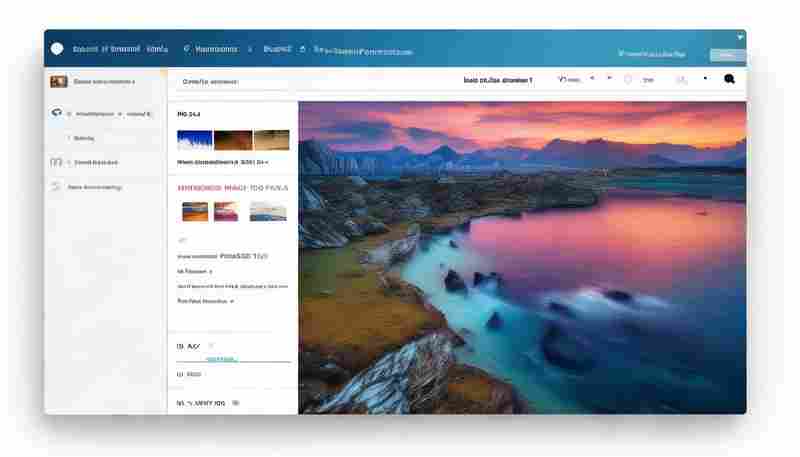Select the indented sub-item under the cloud-eye row
This screenshot has height=457, width=800.
tap(84, 138)
